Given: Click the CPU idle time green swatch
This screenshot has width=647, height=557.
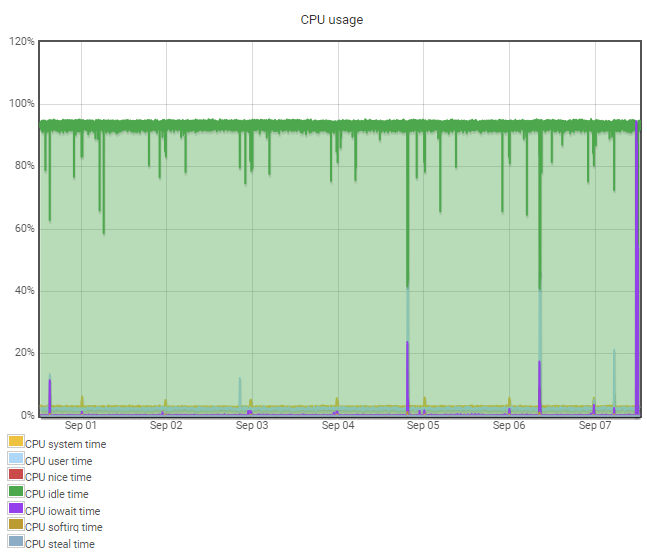Looking at the screenshot, I should [16, 491].
